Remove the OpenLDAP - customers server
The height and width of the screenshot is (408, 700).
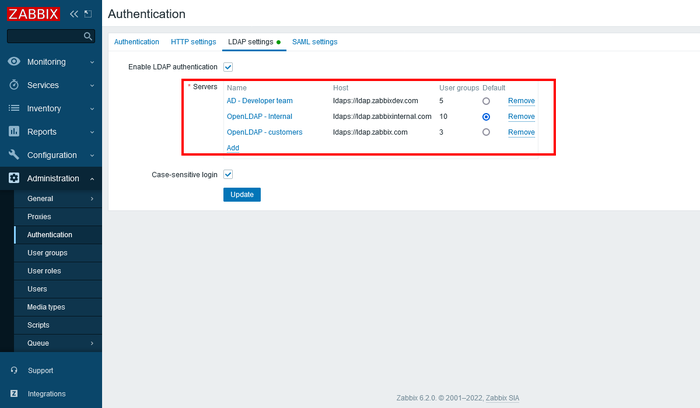[x=521, y=132]
